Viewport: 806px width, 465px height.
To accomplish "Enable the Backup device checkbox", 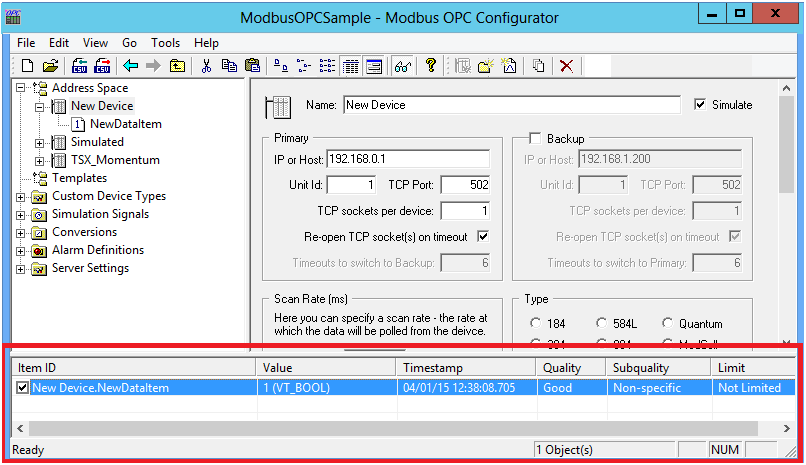I will (x=535, y=139).
